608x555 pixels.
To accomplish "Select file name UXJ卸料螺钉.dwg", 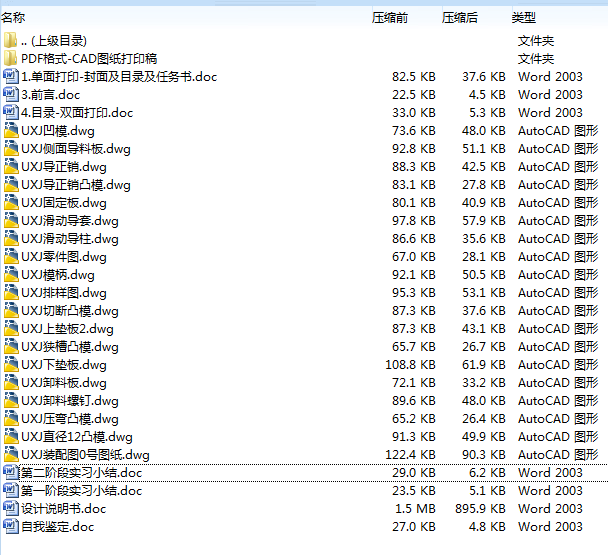I will [70, 401].
